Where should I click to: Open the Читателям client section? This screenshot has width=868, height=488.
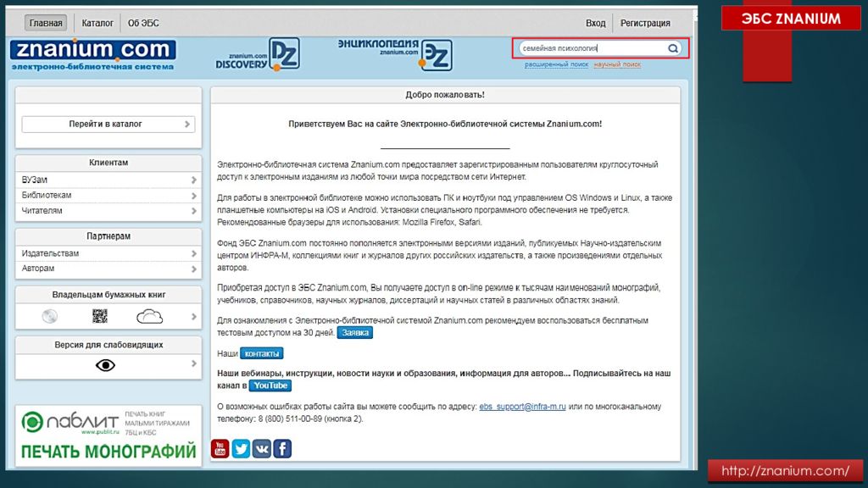tap(108, 211)
